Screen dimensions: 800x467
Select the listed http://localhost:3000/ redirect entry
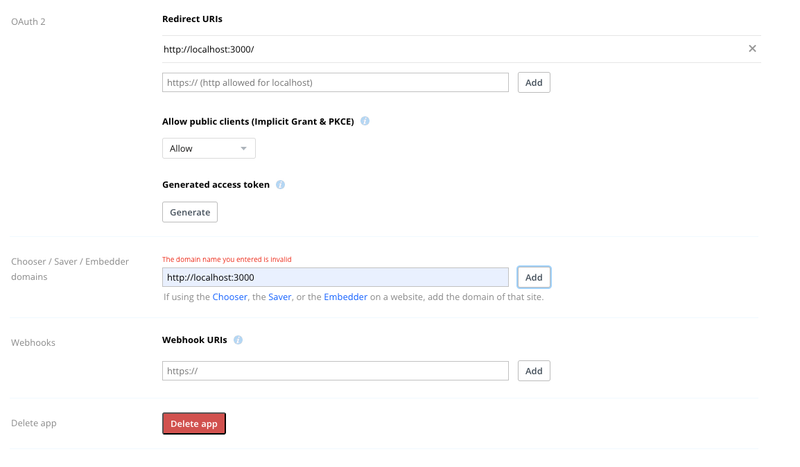tap(212, 49)
